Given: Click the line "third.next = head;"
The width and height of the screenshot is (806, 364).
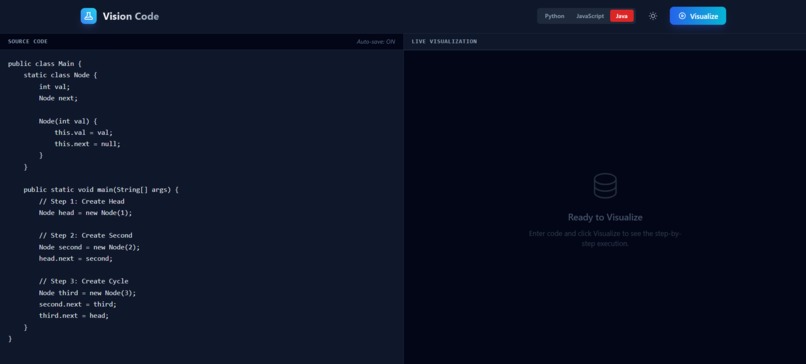Looking at the screenshot, I should click(x=74, y=315).
